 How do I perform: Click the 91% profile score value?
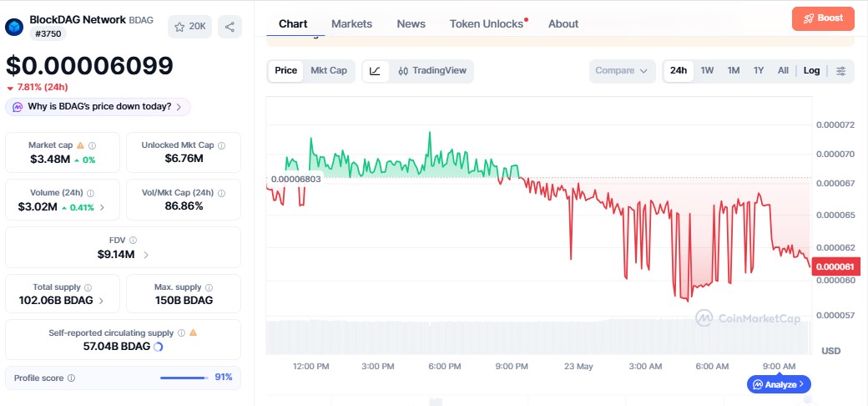[224, 378]
